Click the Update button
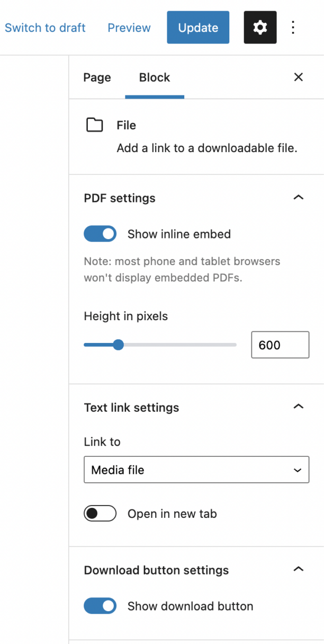Viewport: 324px width, 644px height. (198, 28)
